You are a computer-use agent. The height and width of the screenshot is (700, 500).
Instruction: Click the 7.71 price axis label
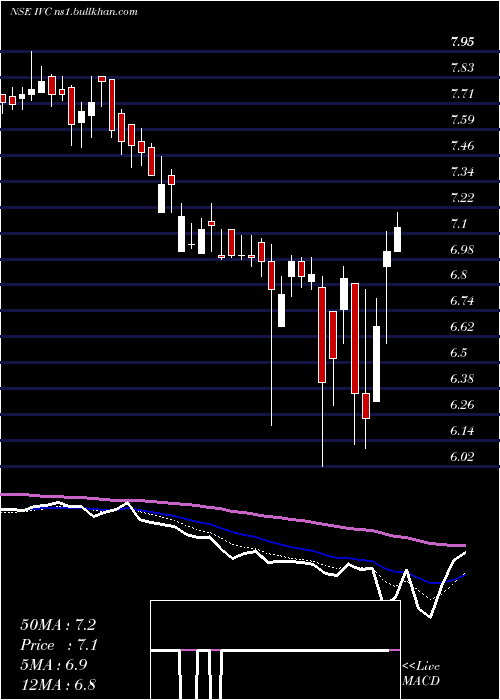click(462, 94)
